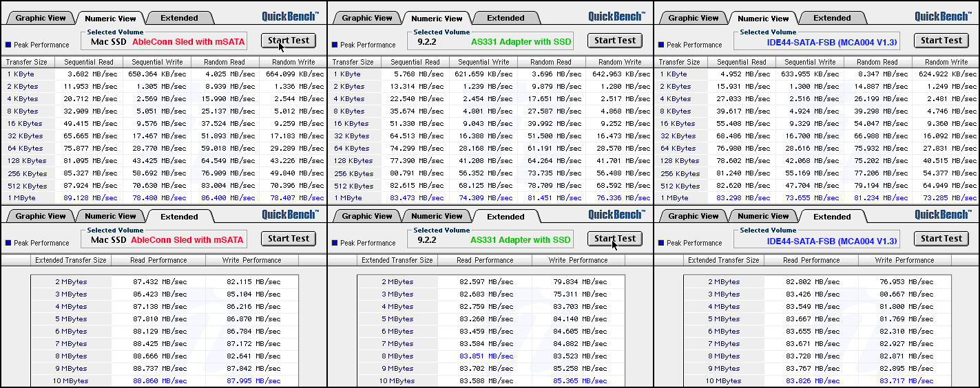980x388 pixels.
Task: Select Numeric View tab in AbleConn extended panel
Action: (110, 216)
